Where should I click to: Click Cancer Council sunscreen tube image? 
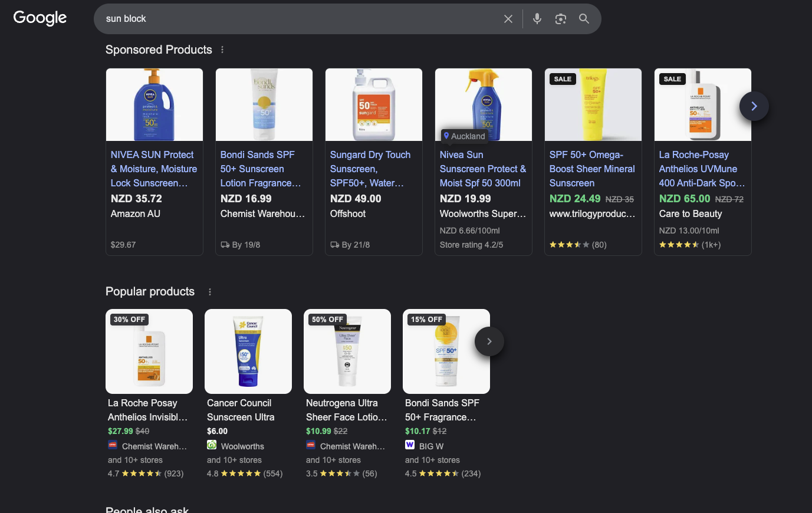pos(248,351)
